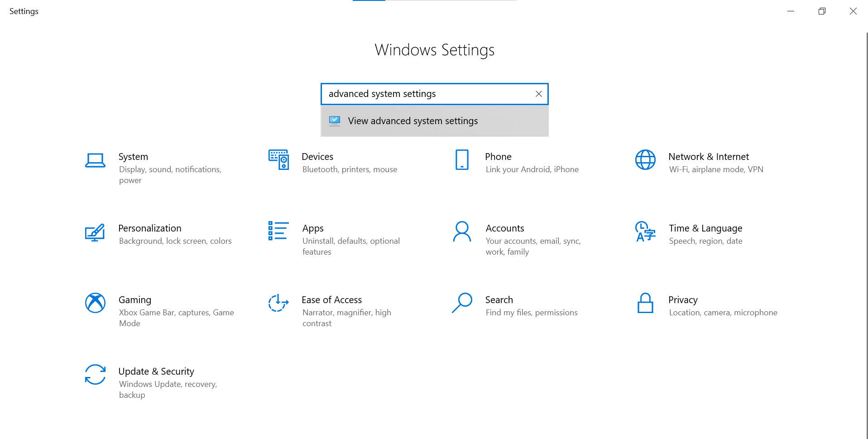Go to the Devices category title
The width and height of the screenshot is (868, 439).
[317, 157]
